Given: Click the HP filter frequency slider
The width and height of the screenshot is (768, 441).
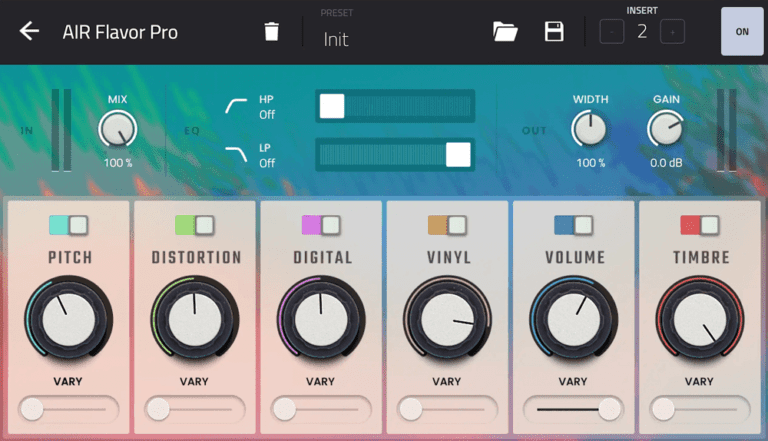Looking at the screenshot, I should tap(395, 106).
